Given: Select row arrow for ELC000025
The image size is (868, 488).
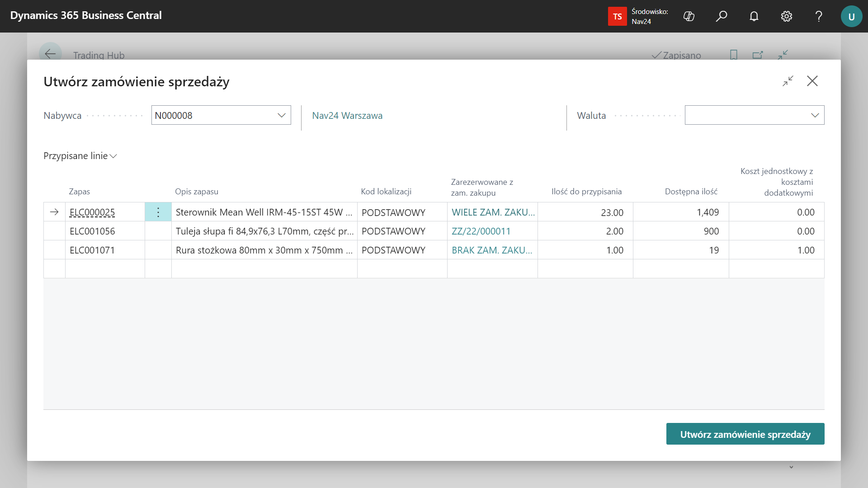Looking at the screenshot, I should (x=54, y=212).
